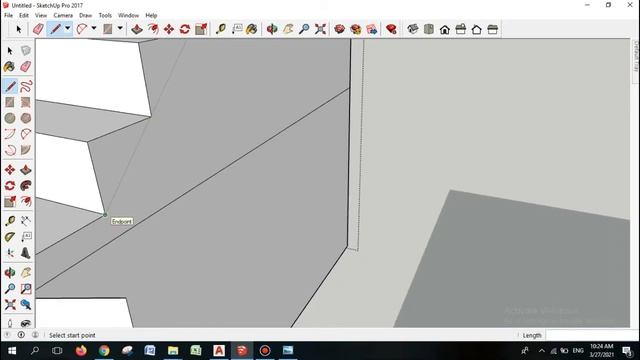Open the Draw menu
The width and height of the screenshot is (640, 360).
pyautogui.click(x=85, y=15)
